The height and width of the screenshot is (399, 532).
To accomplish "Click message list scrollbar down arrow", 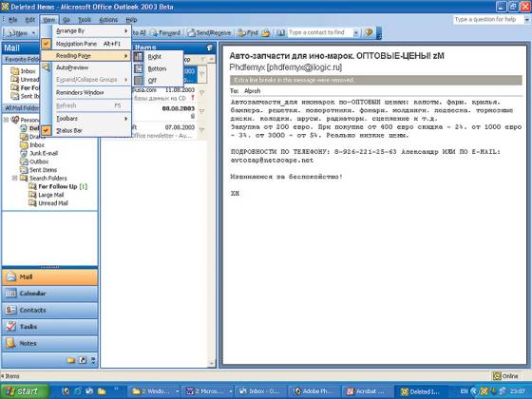I will (212, 363).
